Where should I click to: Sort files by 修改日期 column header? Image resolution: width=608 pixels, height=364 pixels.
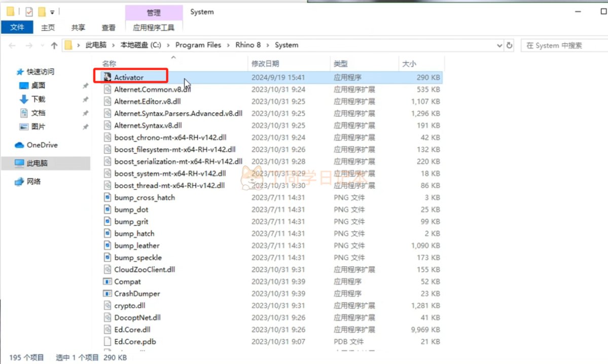pyautogui.click(x=265, y=64)
